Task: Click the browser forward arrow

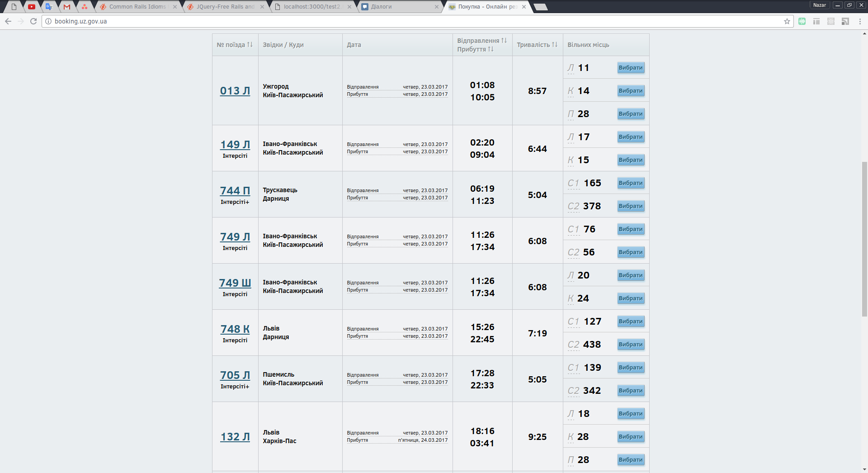Action: point(21,21)
